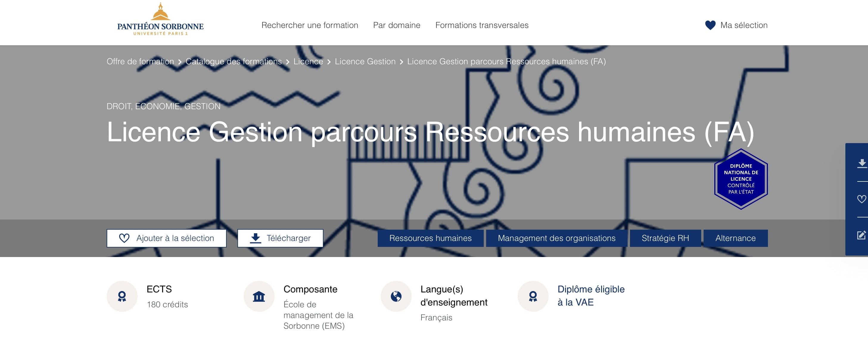Image resolution: width=868 pixels, height=354 pixels.
Task: Open Ma sélection link
Action: (x=744, y=25)
